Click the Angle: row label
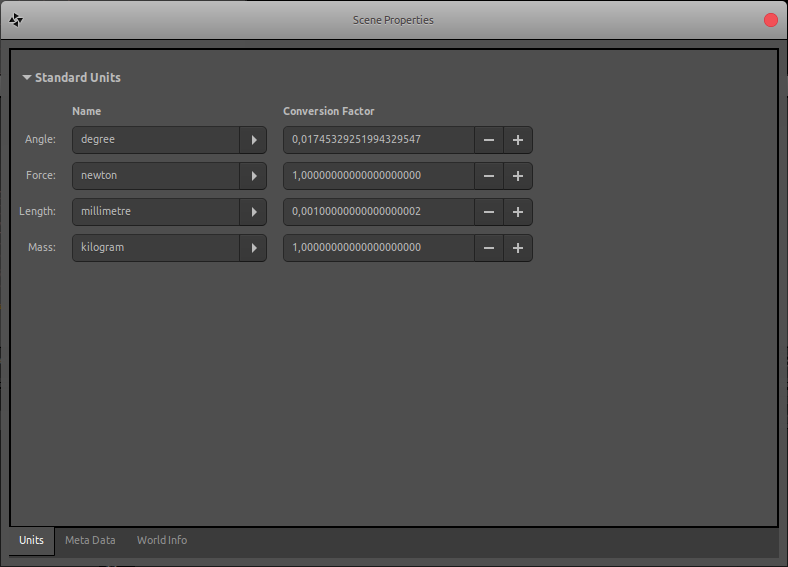Image resolution: width=788 pixels, height=567 pixels. pos(40,139)
